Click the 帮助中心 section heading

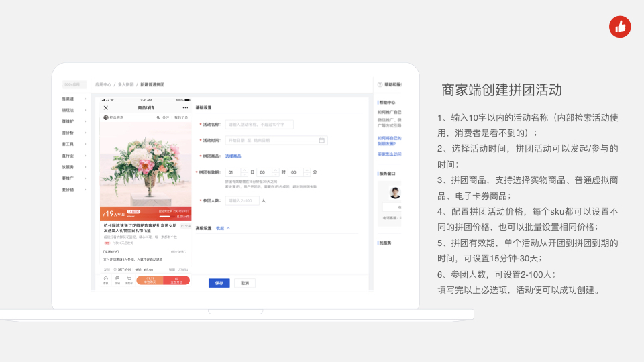(x=387, y=102)
